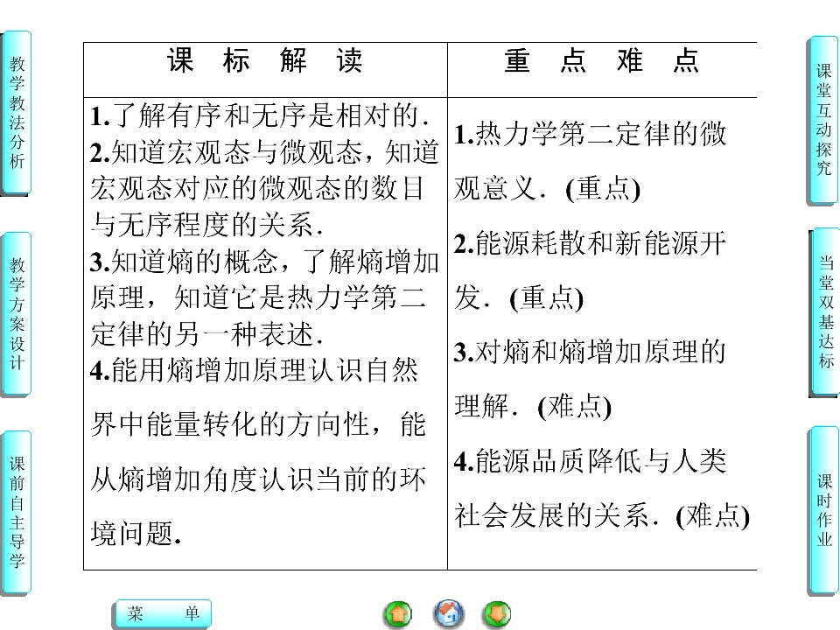Click the line 与无序程度的关系
The height and width of the screenshot is (630, 840).
206,225
